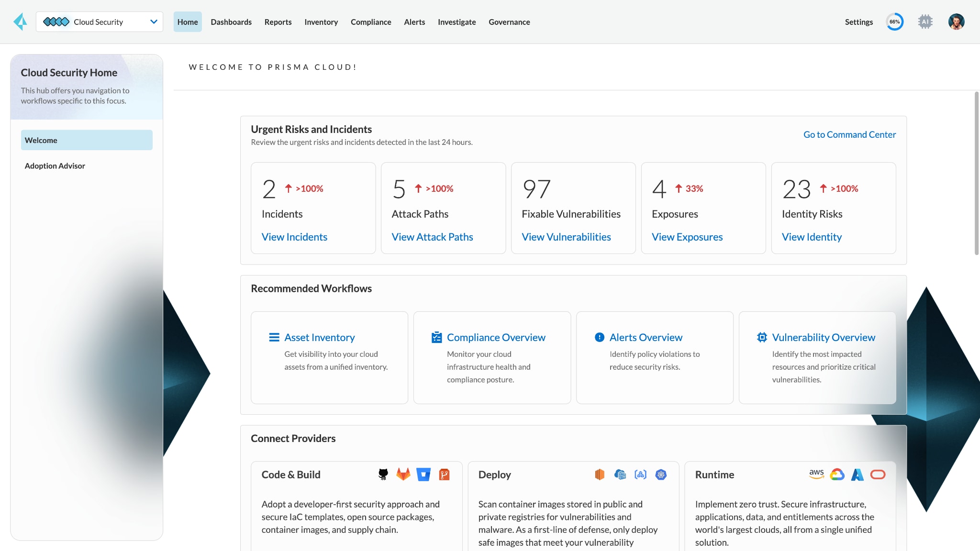
Task: Select the Dashboards tab
Action: [231, 22]
